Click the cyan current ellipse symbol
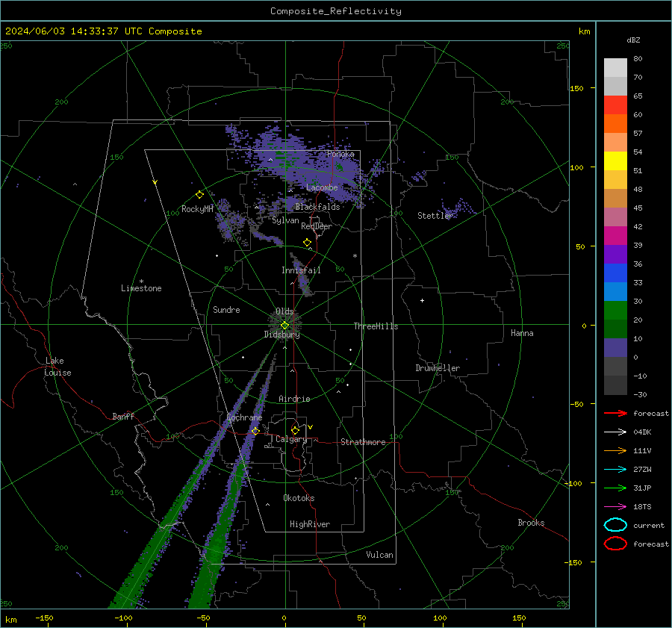672x628 pixels. [615, 525]
